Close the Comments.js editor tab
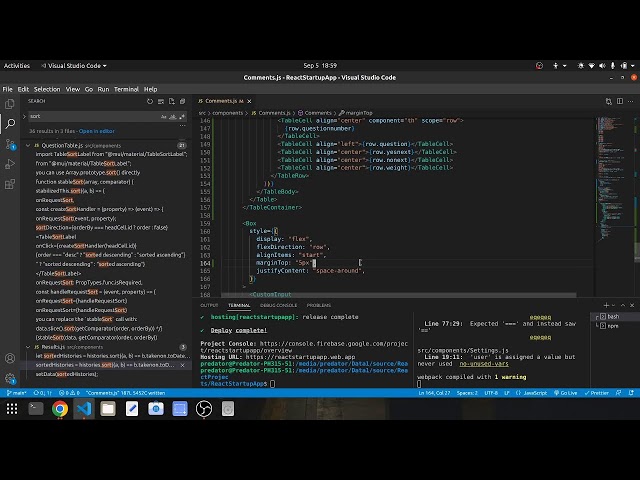The image size is (640, 480). [x=249, y=101]
